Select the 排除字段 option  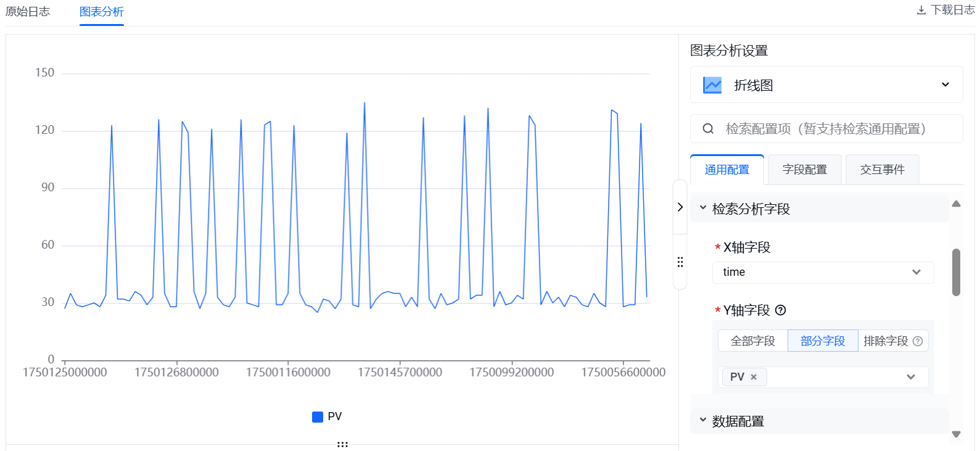pyautogui.click(x=886, y=341)
